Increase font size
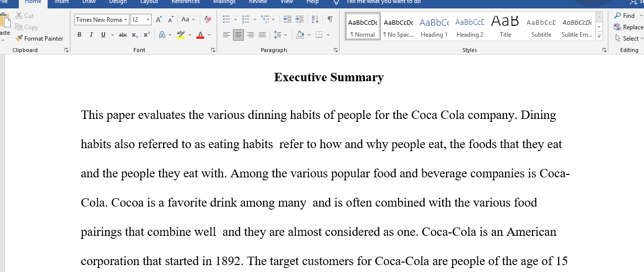 pyautogui.click(x=159, y=19)
